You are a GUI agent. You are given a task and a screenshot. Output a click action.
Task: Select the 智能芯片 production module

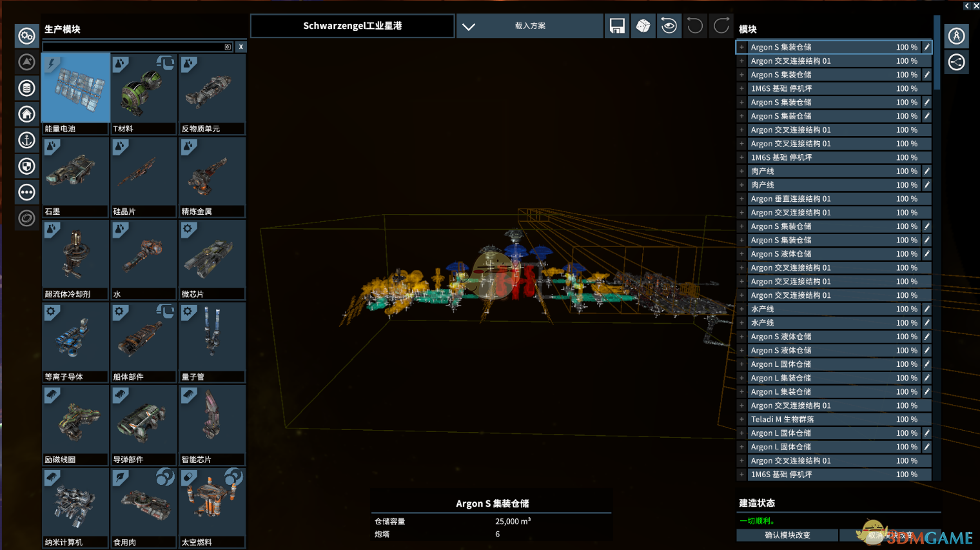pos(211,425)
